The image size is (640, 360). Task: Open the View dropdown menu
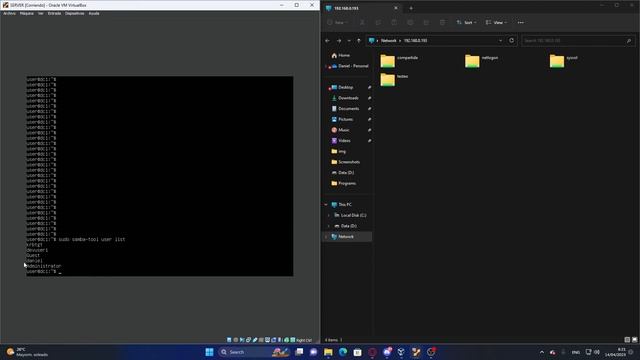point(496,22)
